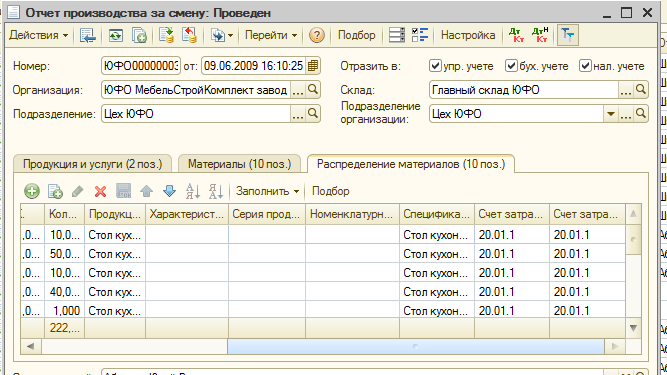Open the calendar picker for the date

[x=313, y=66]
